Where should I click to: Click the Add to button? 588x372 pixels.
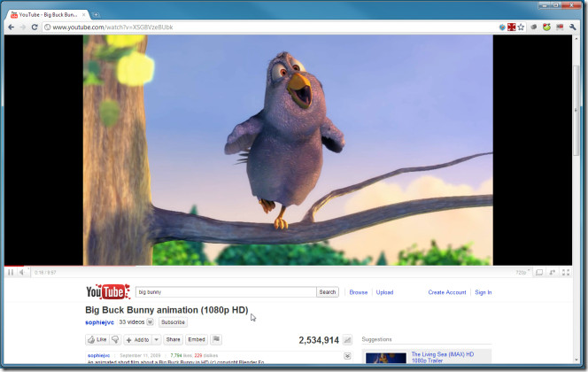137,340
